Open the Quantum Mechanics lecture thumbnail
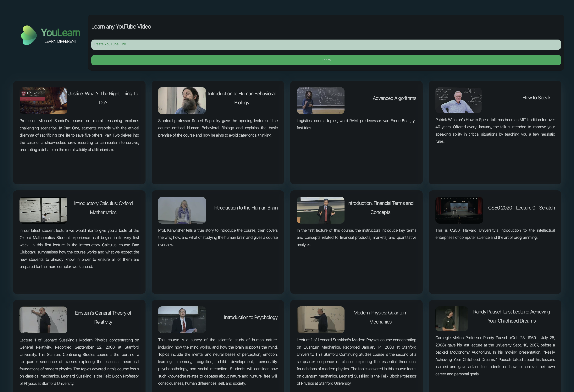This screenshot has width=574, height=392. pos(320,320)
